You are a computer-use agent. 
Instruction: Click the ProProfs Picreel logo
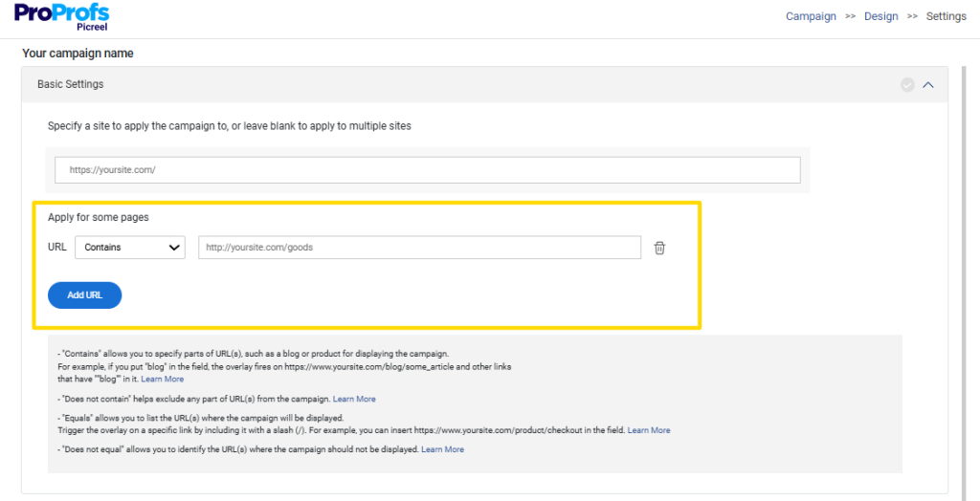pos(62,17)
